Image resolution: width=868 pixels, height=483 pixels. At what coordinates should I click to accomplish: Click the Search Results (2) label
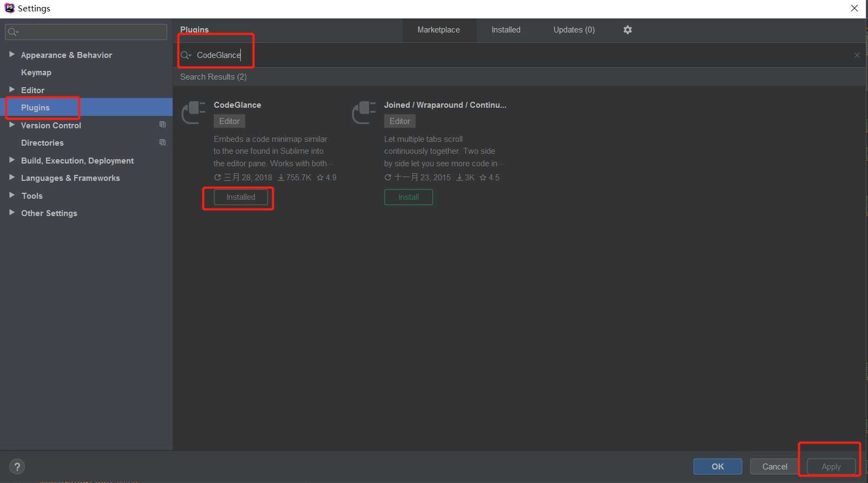(213, 77)
